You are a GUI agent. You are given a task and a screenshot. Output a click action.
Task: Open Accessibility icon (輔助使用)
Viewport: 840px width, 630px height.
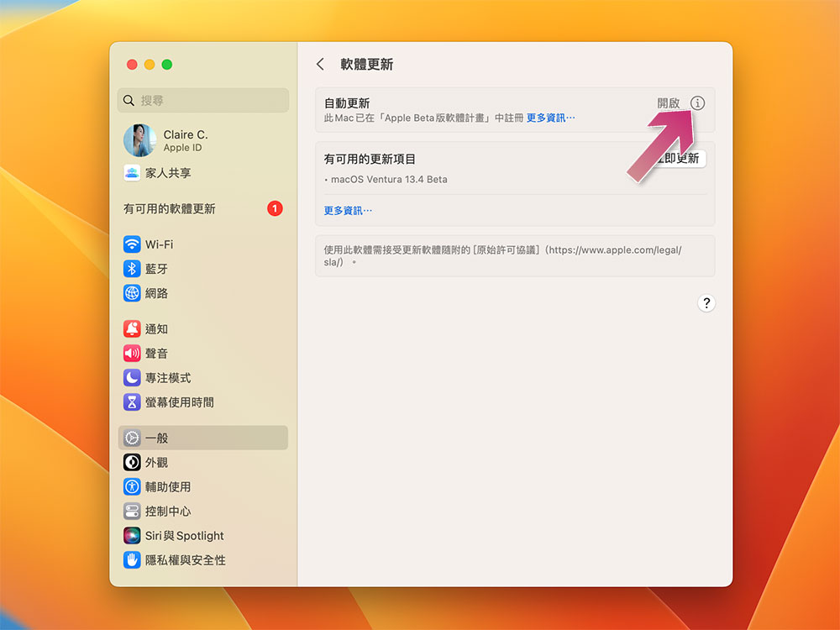pyautogui.click(x=132, y=486)
